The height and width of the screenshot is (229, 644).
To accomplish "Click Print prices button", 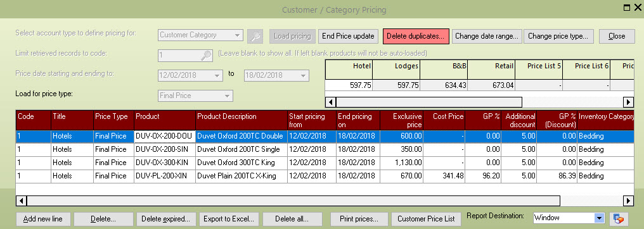I will tap(359, 219).
